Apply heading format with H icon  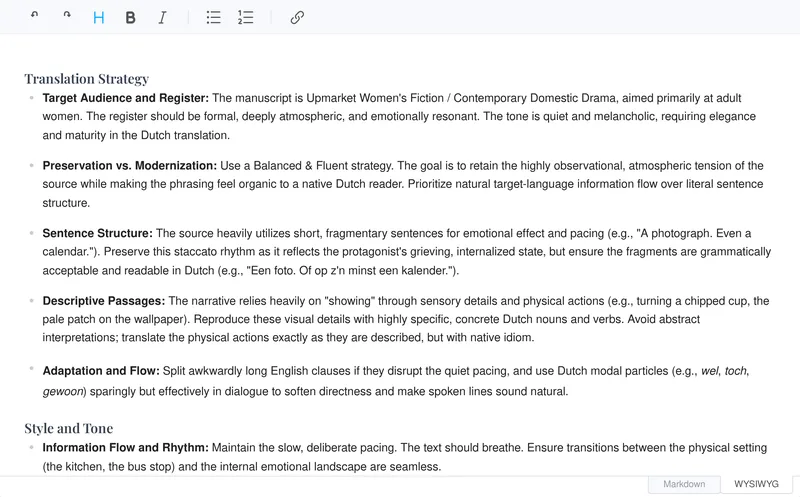click(x=98, y=18)
